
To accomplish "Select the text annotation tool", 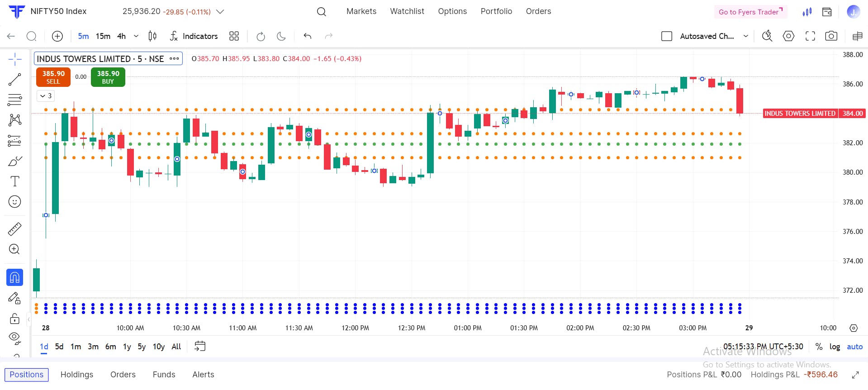I will pyautogui.click(x=15, y=181).
